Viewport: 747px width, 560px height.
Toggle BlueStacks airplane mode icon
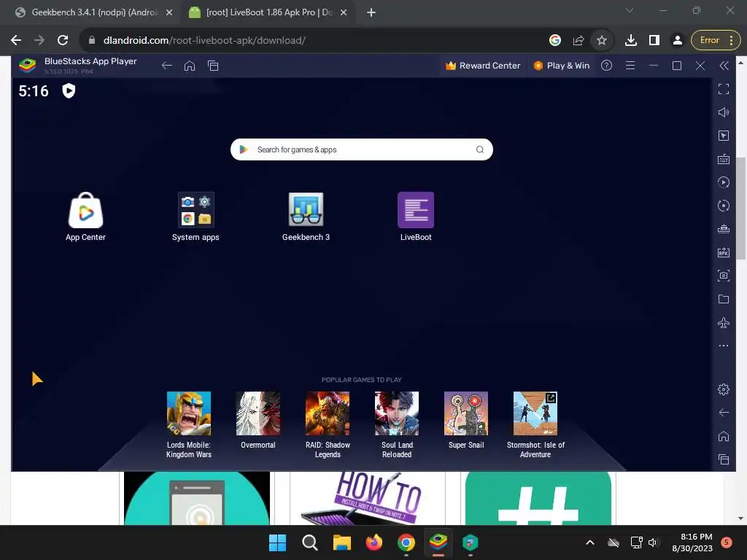click(x=723, y=323)
